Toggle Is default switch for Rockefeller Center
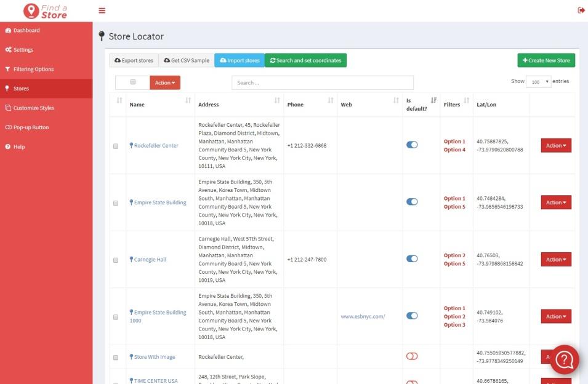 pyautogui.click(x=412, y=145)
